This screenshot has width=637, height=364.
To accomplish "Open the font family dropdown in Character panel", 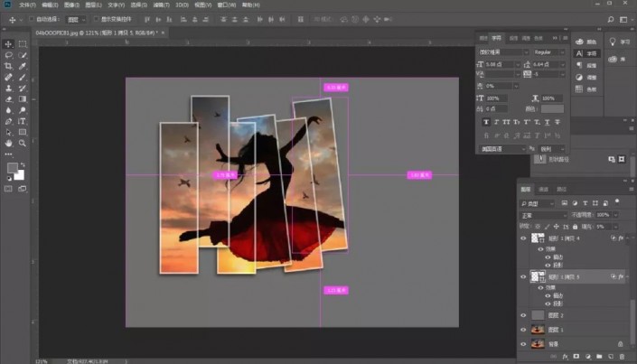I will pyautogui.click(x=503, y=52).
